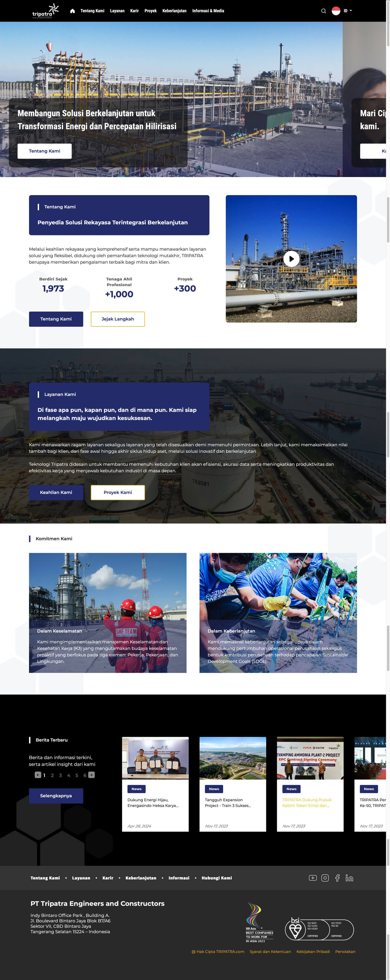Click footer Informasi link
Screen dimensions: 390x980
point(179,878)
